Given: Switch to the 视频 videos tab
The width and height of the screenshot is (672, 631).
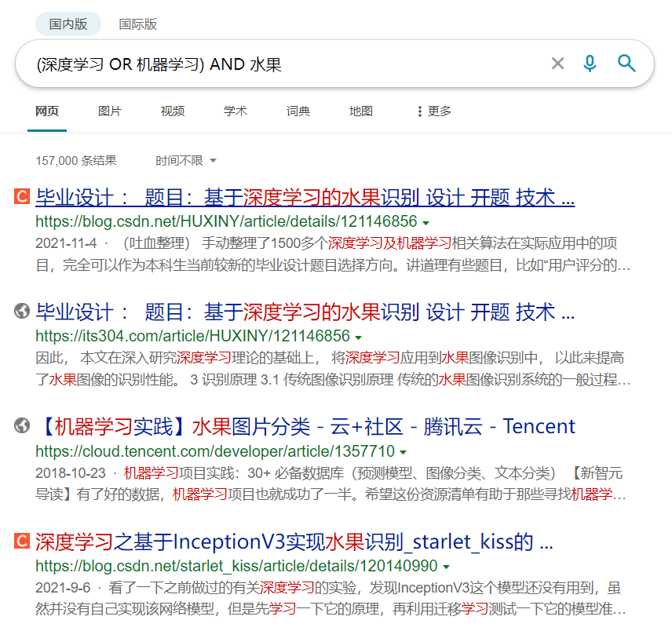Looking at the screenshot, I should tap(173, 111).
